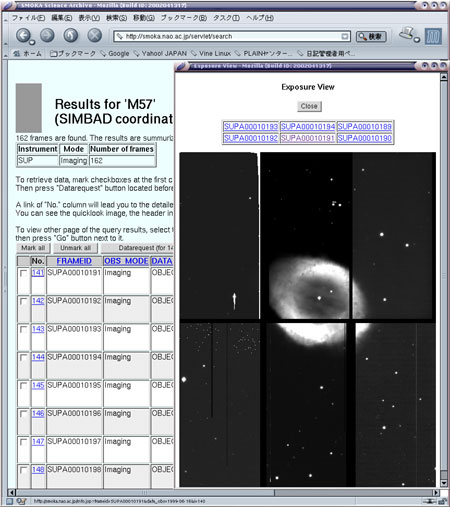The height and width of the screenshot is (507, 450).
Task: Click the Back navigation arrow icon
Action: 23,35
